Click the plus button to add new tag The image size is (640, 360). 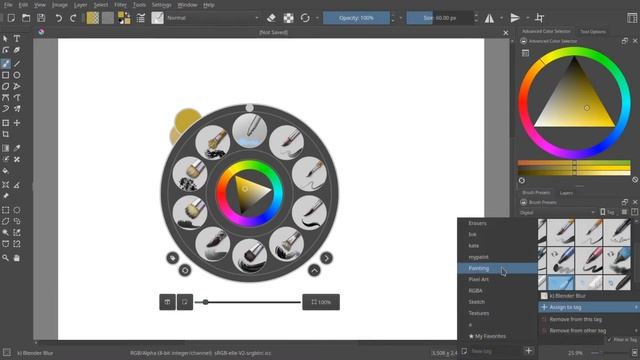pyautogui.click(x=529, y=351)
